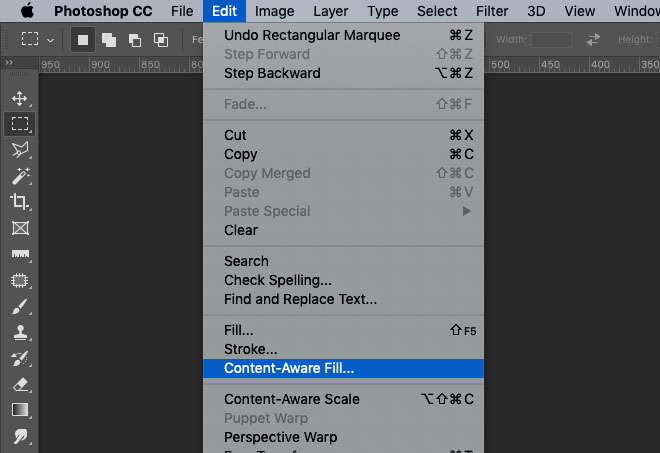
Task: Select the Move tool
Action: coord(19,99)
